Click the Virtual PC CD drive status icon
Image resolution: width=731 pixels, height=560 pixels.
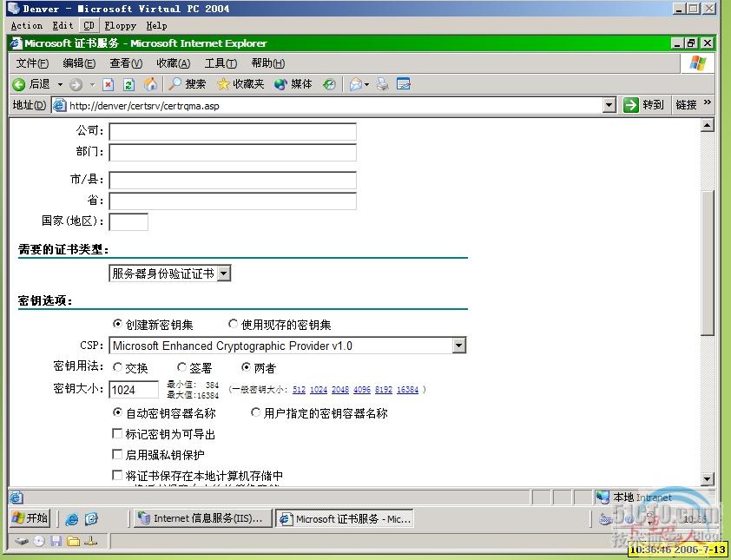(39, 542)
